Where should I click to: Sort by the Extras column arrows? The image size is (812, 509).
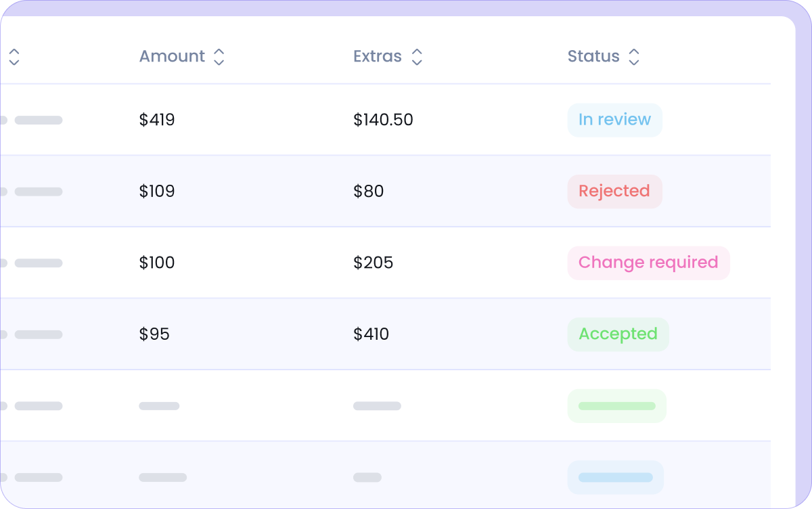click(x=417, y=57)
